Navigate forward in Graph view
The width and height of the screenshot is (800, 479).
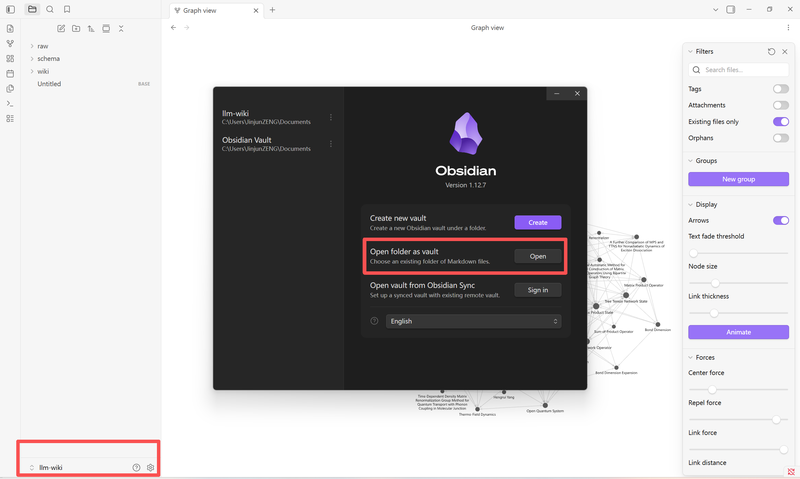click(x=187, y=28)
